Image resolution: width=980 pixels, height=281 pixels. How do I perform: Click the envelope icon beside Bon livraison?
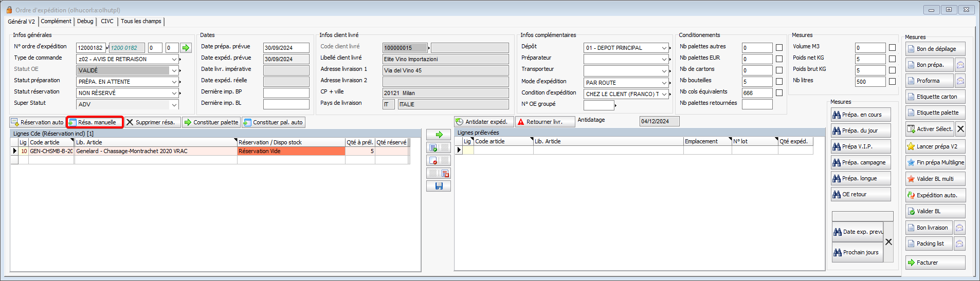(x=959, y=228)
